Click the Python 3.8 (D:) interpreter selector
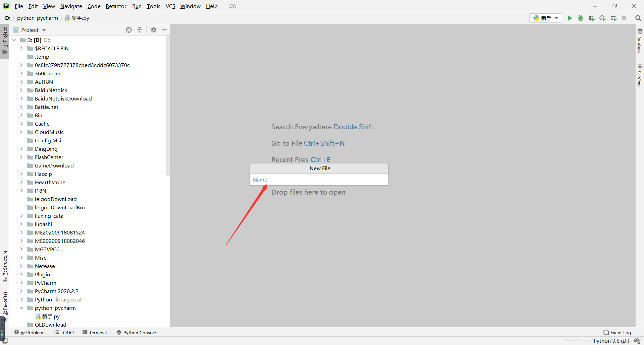The height and width of the screenshot is (345, 644). (611, 341)
